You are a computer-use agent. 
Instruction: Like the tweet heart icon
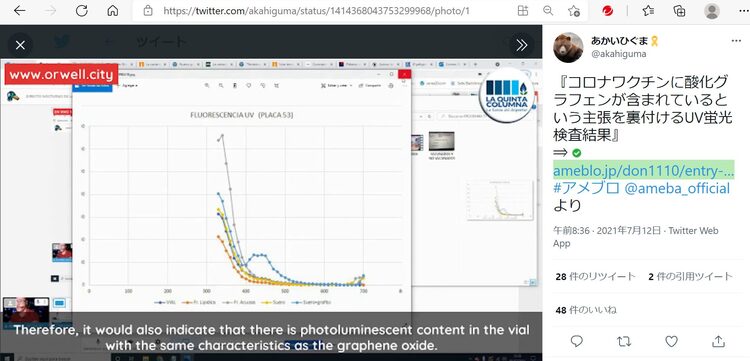(x=672, y=341)
